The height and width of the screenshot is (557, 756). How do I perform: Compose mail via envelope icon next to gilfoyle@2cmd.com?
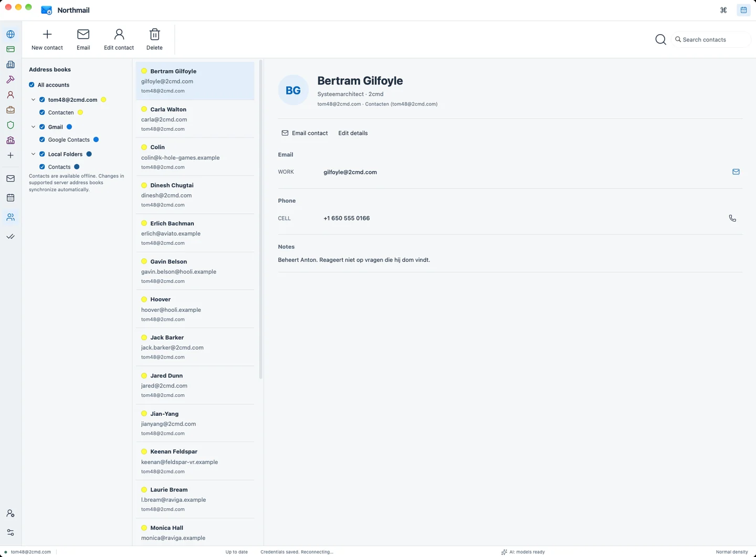coord(736,172)
